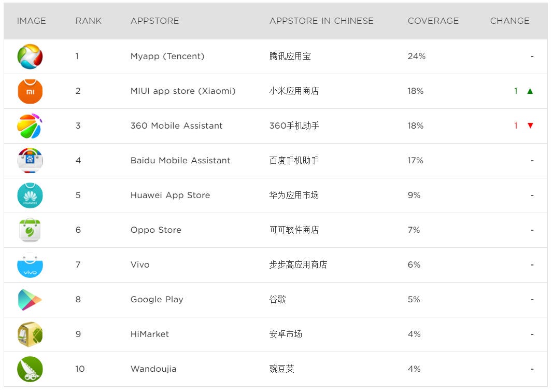Click the Chinese name '360手机助手'
Viewport: 553px width, 392px height.
point(294,125)
